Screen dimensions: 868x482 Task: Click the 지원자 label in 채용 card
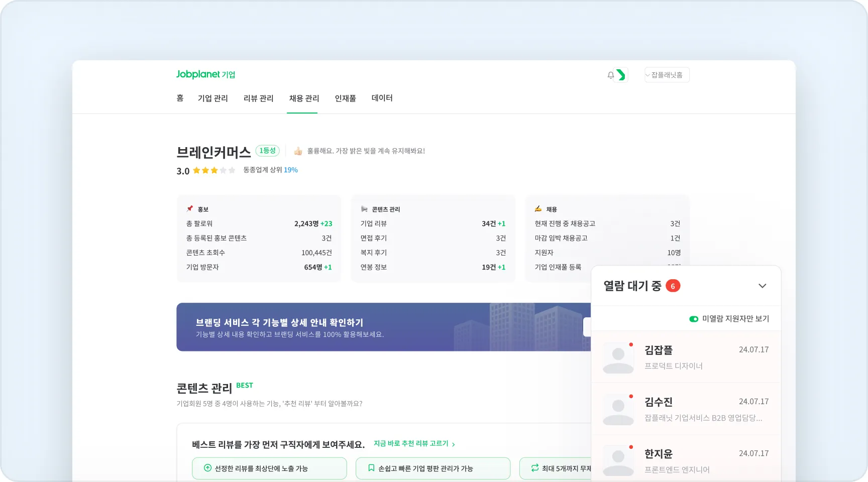point(544,253)
